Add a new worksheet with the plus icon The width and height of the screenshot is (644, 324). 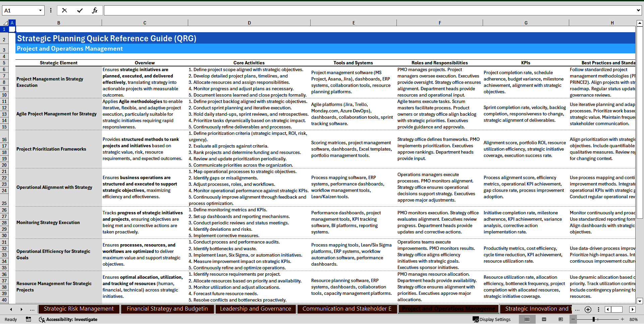pyautogui.click(x=588, y=309)
